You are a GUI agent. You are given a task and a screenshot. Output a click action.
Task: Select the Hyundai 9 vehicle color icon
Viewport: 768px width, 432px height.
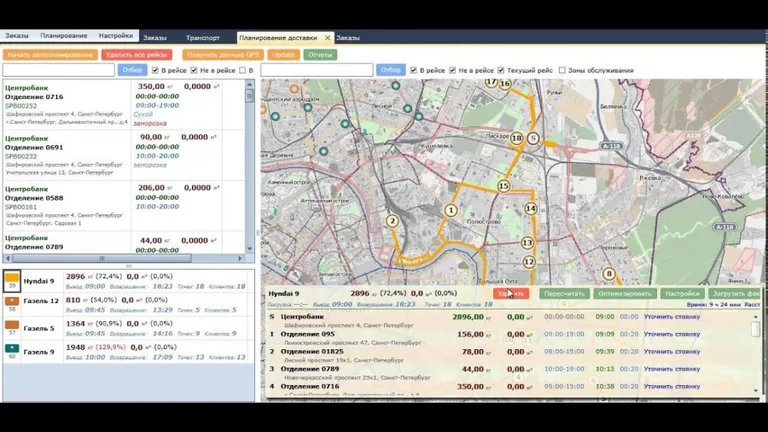[x=13, y=281]
